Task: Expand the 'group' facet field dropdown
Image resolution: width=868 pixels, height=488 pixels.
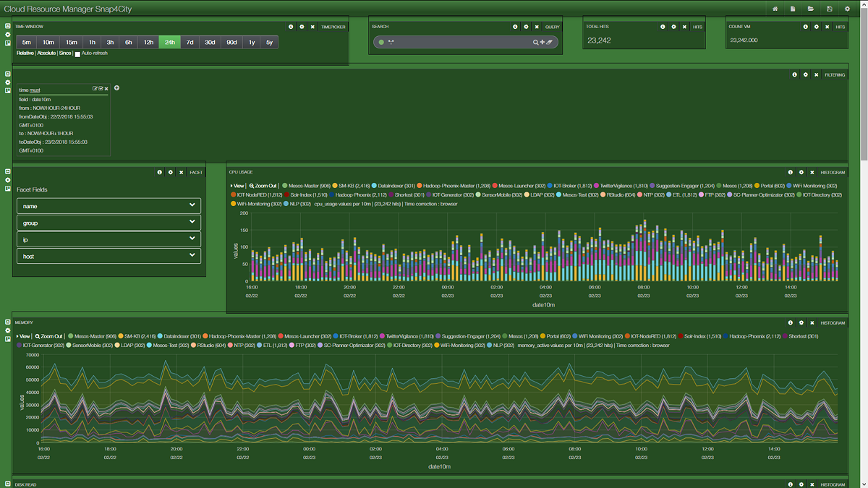Action: coord(192,223)
